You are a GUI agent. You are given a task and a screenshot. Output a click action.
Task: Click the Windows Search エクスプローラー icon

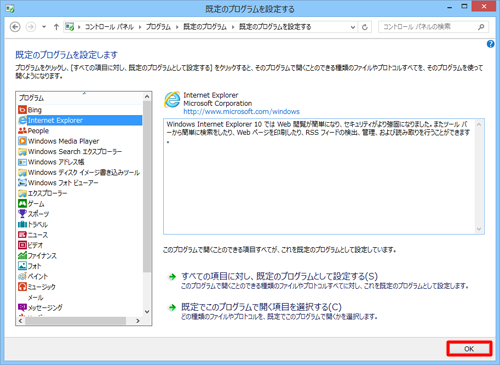coord(22,151)
